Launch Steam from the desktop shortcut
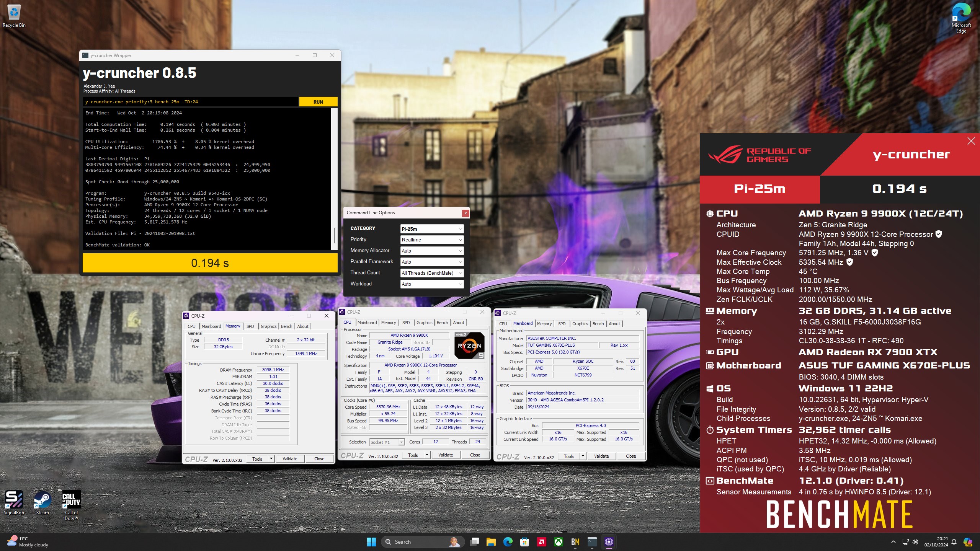The width and height of the screenshot is (980, 551). point(42,503)
